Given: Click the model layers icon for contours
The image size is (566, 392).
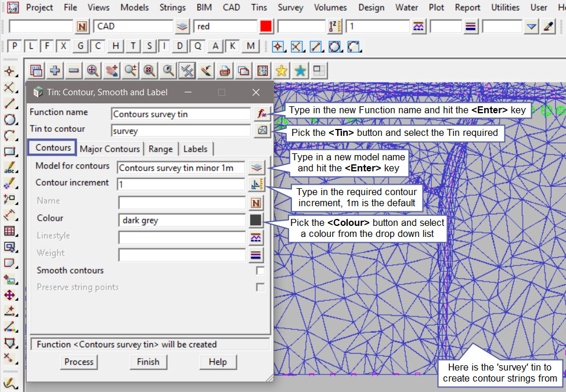Looking at the screenshot, I should click(256, 168).
